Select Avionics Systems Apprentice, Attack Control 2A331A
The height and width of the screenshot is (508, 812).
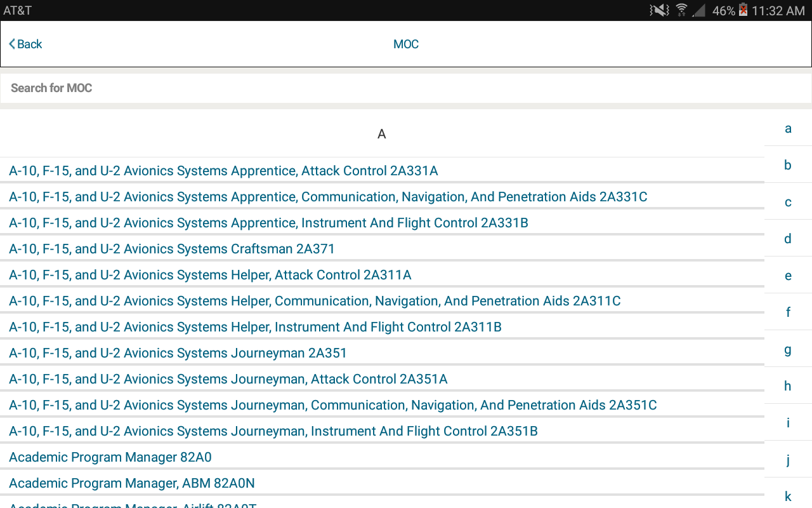(223, 171)
